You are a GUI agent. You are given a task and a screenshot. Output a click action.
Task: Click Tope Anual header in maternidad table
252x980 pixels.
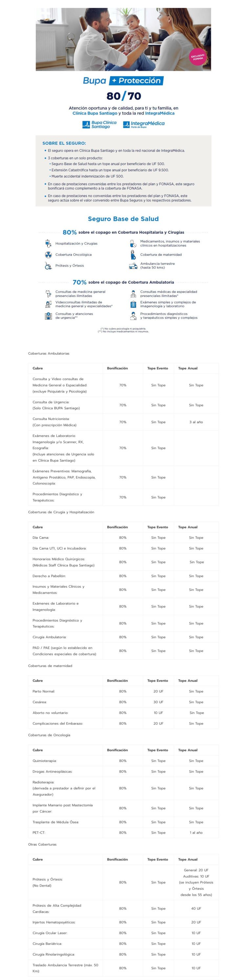pos(188,681)
